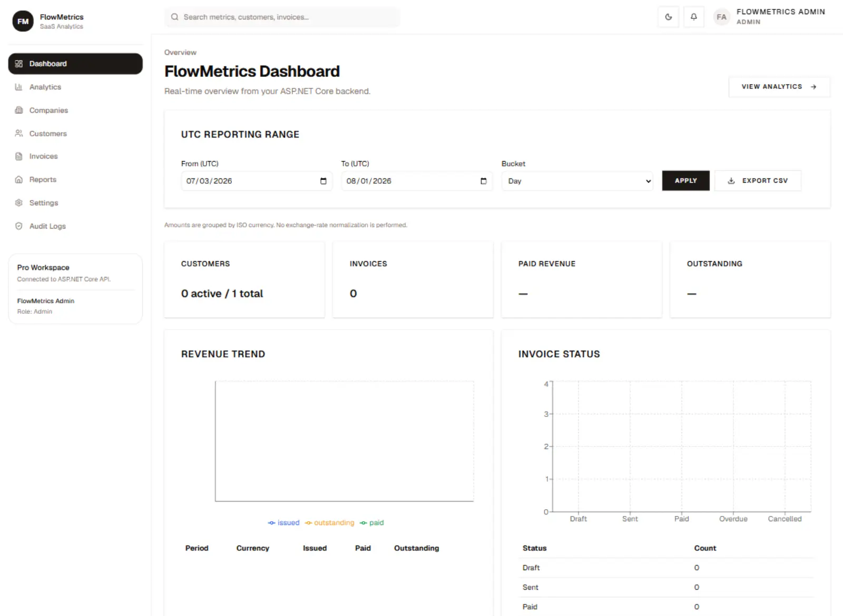Click the Apply button
843x616 pixels.
pos(685,181)
